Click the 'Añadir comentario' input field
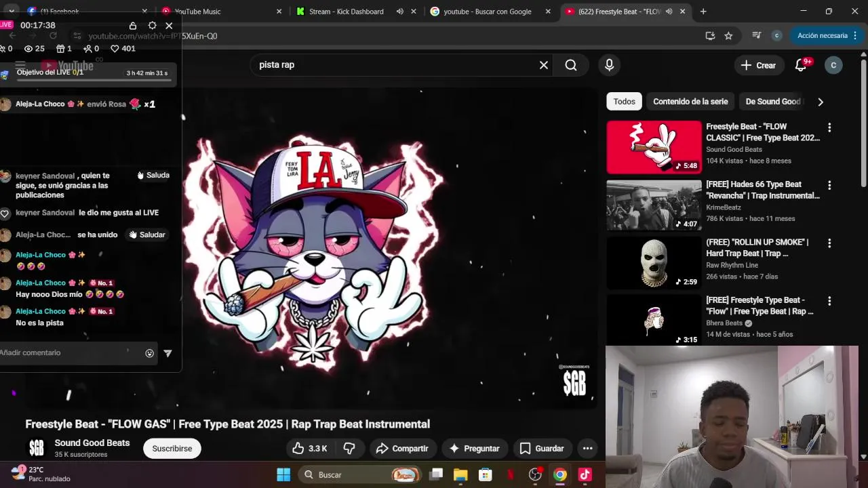Viewport: 868px width, 488px height. tap(71, 352)
